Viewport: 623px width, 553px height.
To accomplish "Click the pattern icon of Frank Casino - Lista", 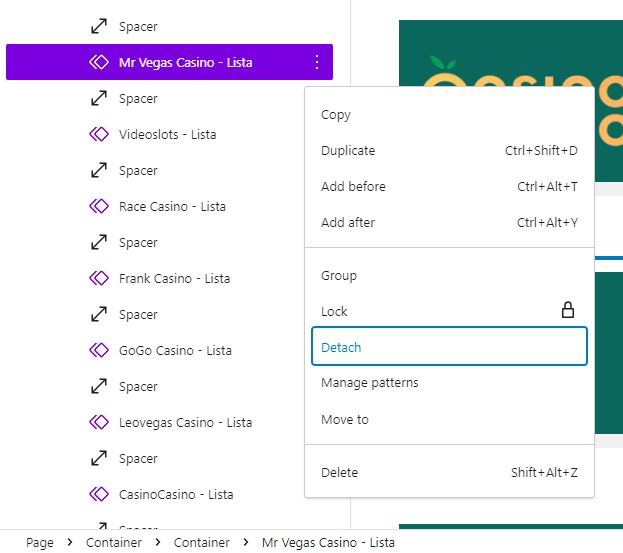I will [99, 278].
